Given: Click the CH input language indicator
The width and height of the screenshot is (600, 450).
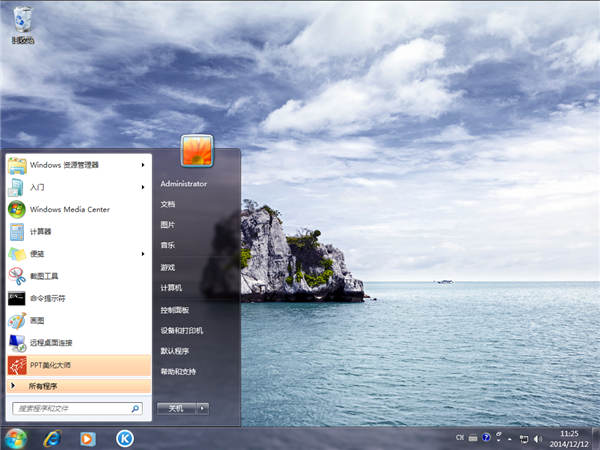Looking at the screenshot, I should click(x=460, y=437).
